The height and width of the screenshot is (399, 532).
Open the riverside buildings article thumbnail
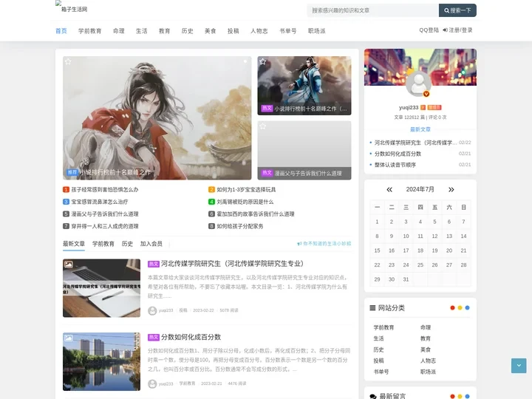[x=101, y=361]
